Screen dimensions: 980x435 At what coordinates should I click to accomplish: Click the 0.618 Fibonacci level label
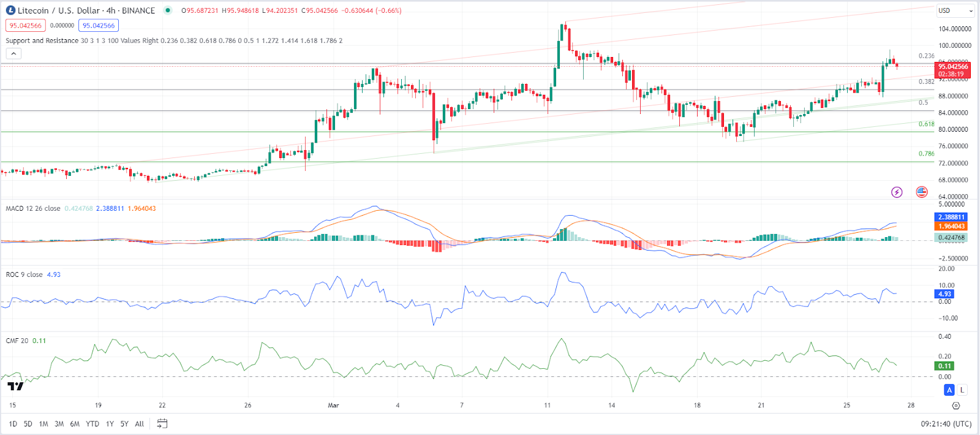click(926, 124)
